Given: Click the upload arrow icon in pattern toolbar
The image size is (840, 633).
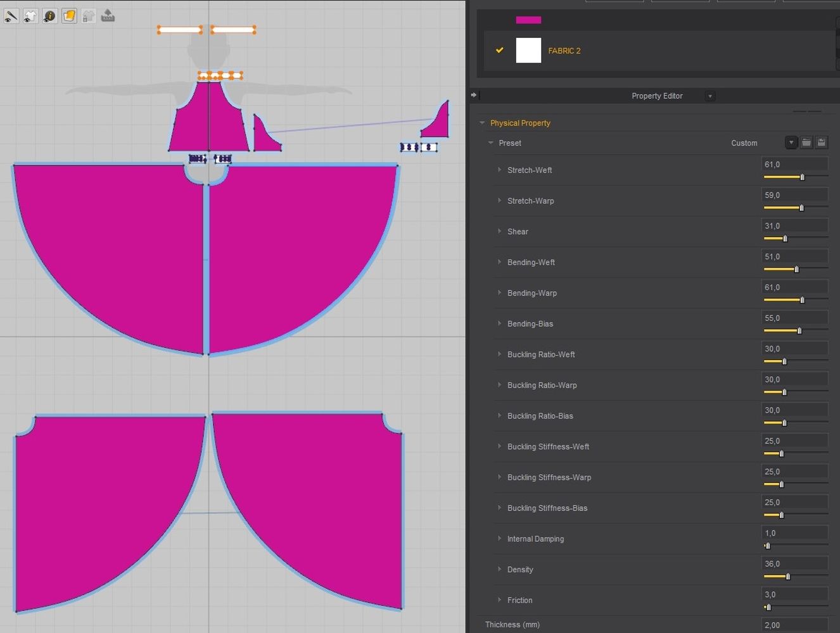Looking at the screenshot, I should coord(108,16).
